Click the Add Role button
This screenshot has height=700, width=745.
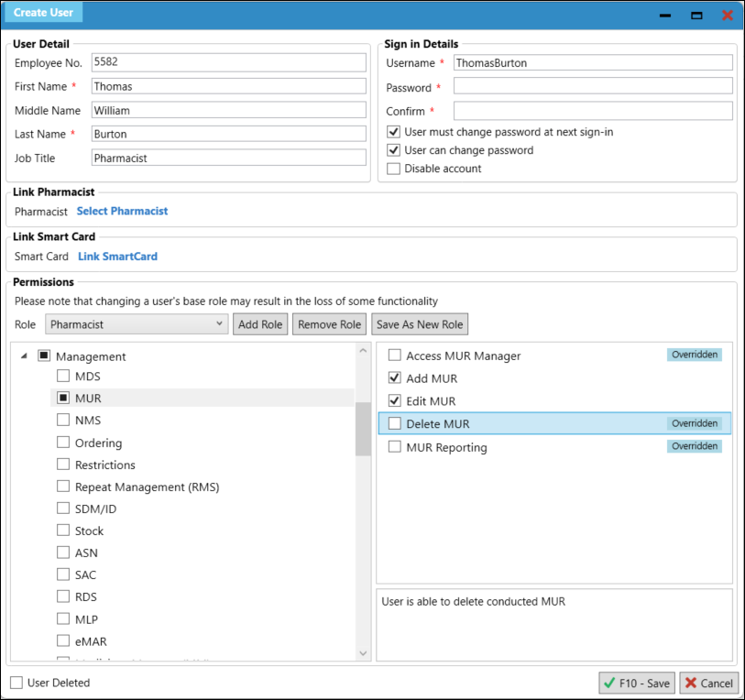point(260,324)
